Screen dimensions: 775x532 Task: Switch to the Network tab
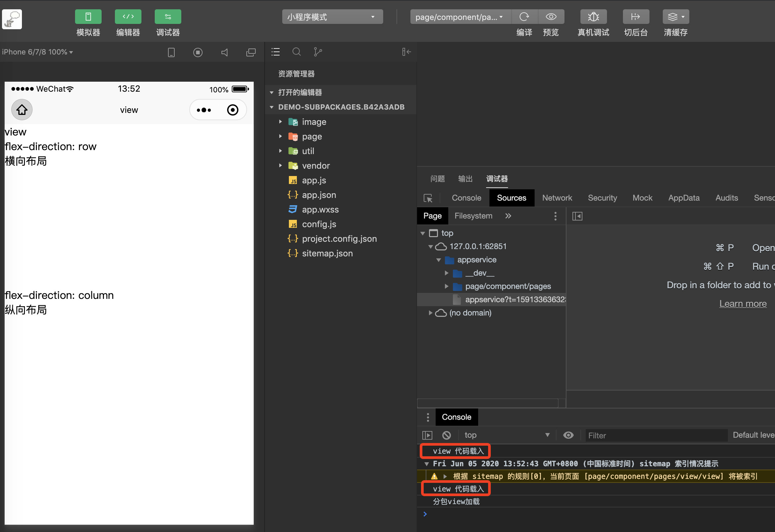pyautogui.click(x=557, y=198)
